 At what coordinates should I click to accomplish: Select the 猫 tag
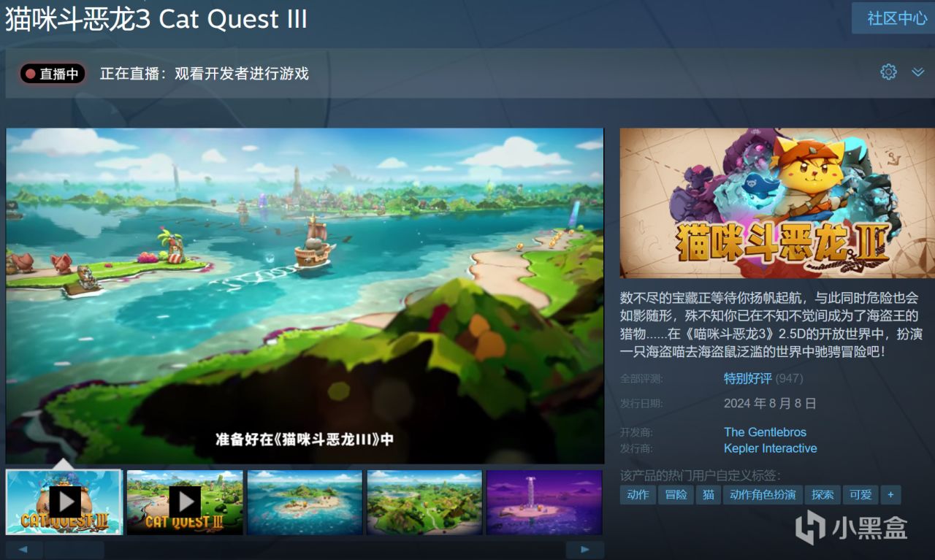click(708, 495)
